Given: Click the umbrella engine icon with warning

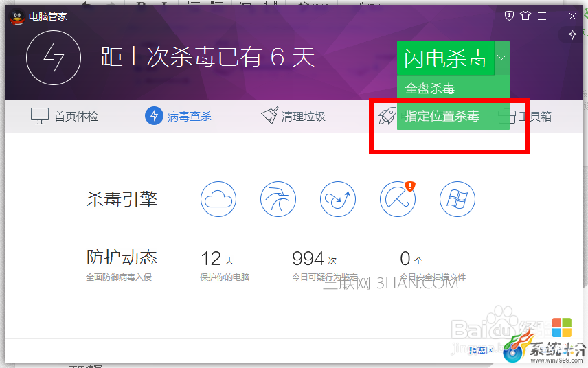Looking at the screenshot, I should click(398, 199).
